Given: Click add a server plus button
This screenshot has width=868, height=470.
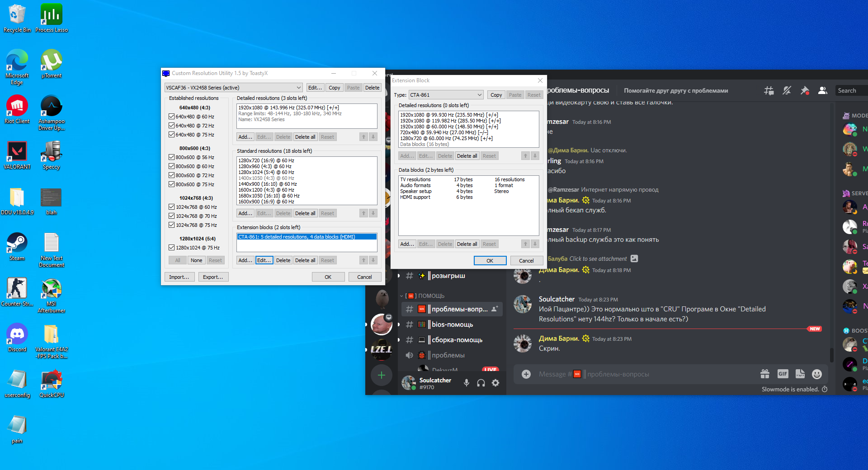Looking at the screenshot, I should 381,375.
